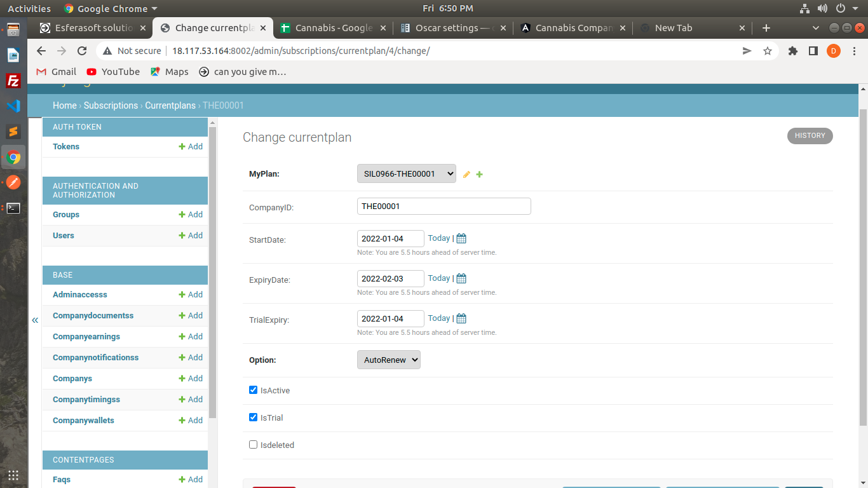Click the HISTORY button
Screen dimensions: 868x488
[x=810, y=135]
